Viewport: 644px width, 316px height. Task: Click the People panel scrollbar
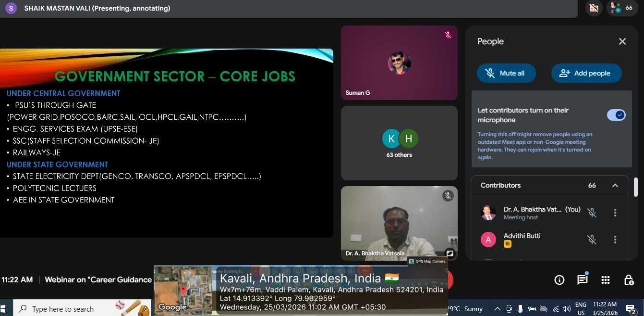[x=636, y=188]
